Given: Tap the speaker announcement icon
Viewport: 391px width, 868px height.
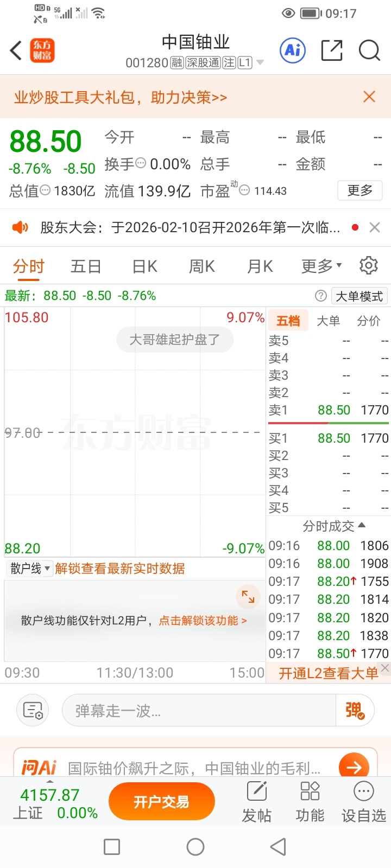Looking at the screenshot, I should [x=20, y=227].
